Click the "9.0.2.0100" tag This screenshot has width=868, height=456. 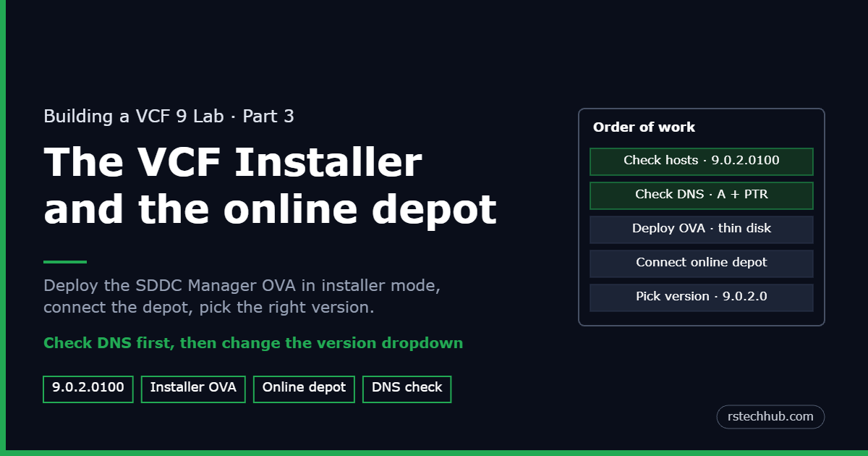click(88, 389)
